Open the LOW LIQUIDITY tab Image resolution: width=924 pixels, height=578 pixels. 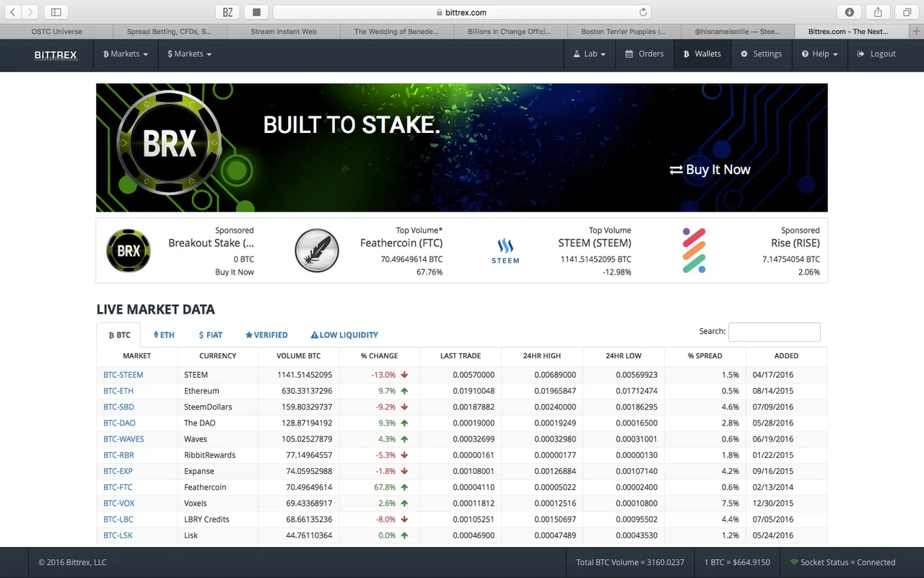click(x=344, y=335)
